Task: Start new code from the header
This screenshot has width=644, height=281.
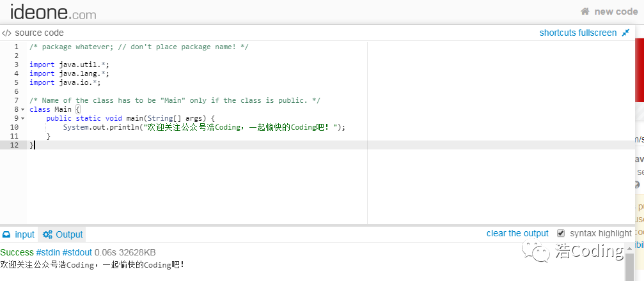Action: [615, 11]
